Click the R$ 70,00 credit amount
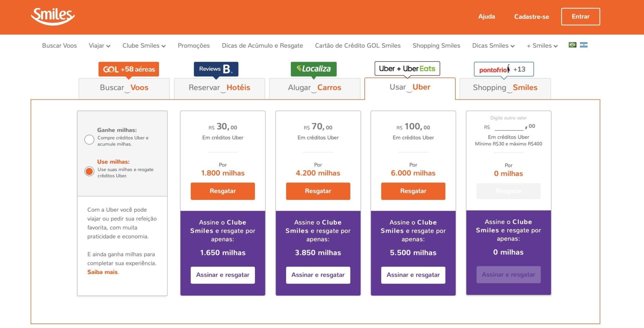The height and width of the screenshot is (328, 644). tap(318, 127)
